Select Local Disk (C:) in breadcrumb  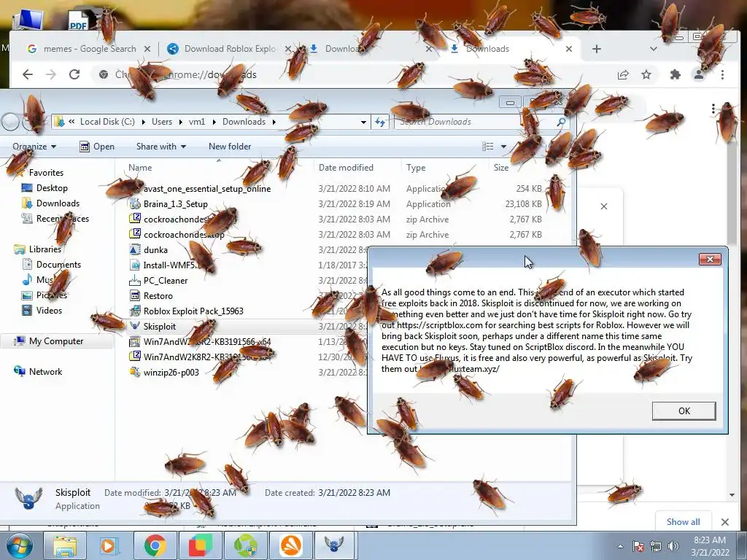(x=107, y=122)
